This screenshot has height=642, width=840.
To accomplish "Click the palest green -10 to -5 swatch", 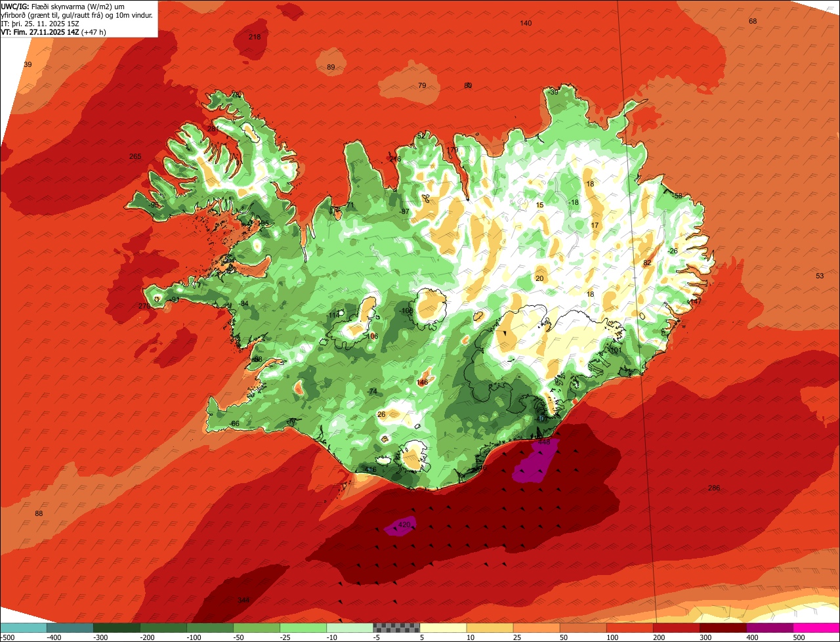I will [350, 628].
